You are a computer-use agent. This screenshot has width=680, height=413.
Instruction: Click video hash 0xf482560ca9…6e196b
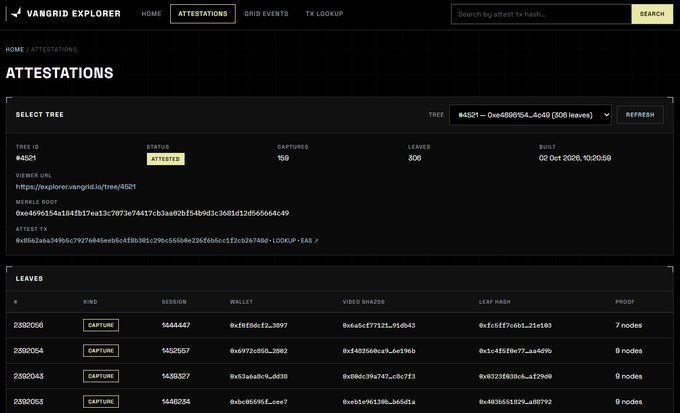point(379,351)
